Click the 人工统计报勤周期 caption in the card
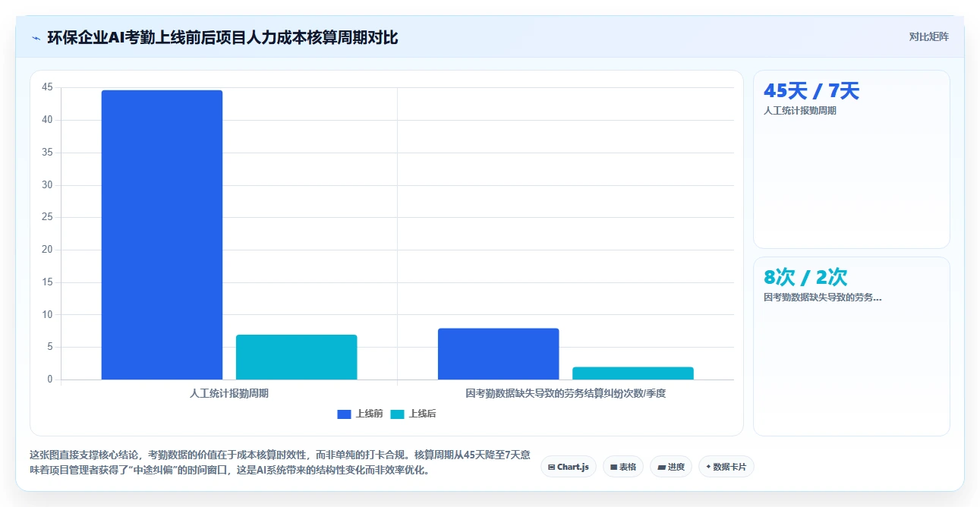This screenshot has width=980, height=507. pyautogui.click(x=800, y=111)
